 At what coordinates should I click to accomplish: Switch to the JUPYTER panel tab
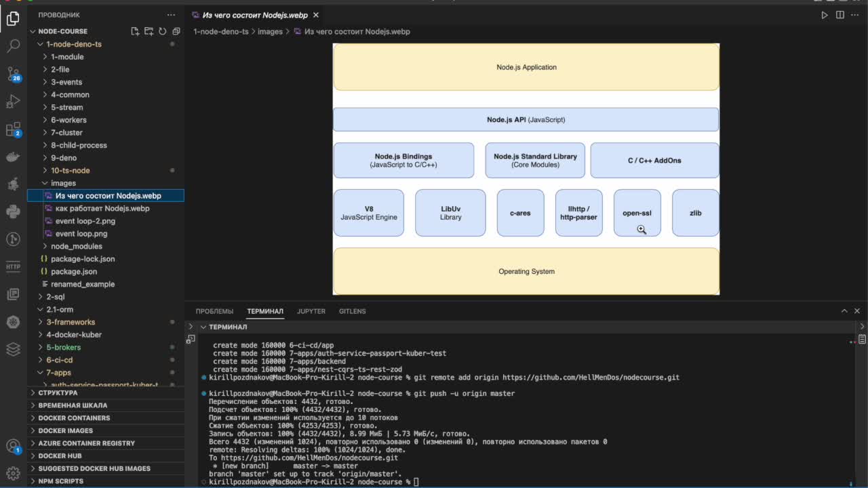[311, 311]
